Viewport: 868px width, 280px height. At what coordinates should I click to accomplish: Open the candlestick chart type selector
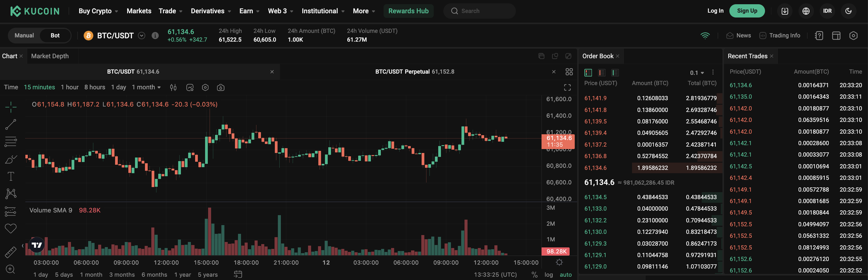coord(173,87)
